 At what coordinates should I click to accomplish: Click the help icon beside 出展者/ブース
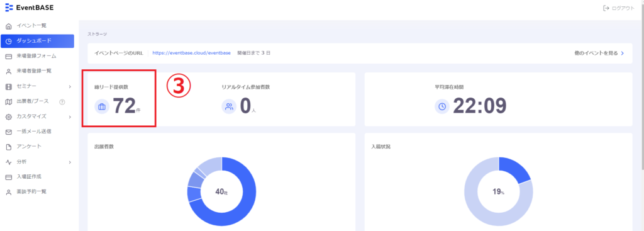point(62,101)
